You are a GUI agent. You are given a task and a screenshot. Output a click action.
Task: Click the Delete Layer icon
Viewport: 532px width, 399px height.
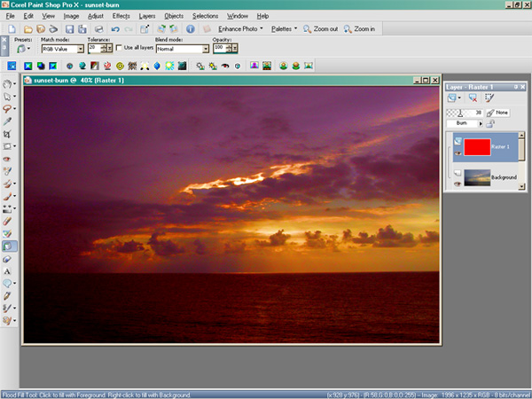point(473,98)
